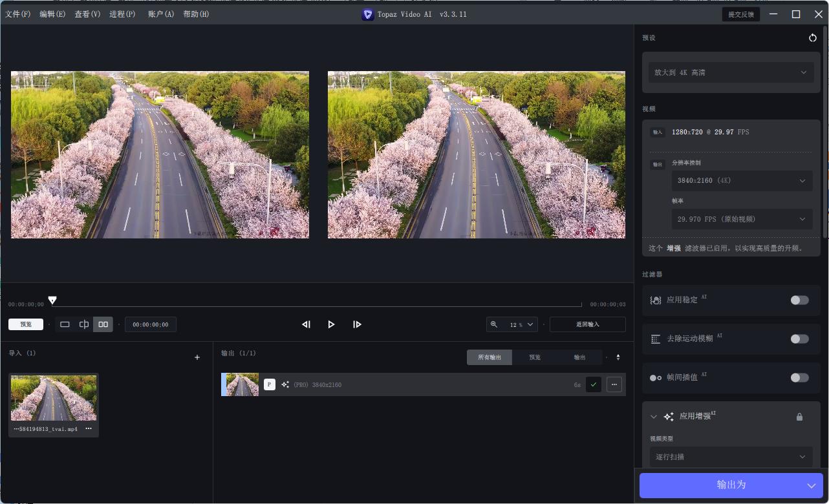829x504 pixels.
Task: Click the 1280x720 @ 29.97 FPS text
Action: coord(710,132)
